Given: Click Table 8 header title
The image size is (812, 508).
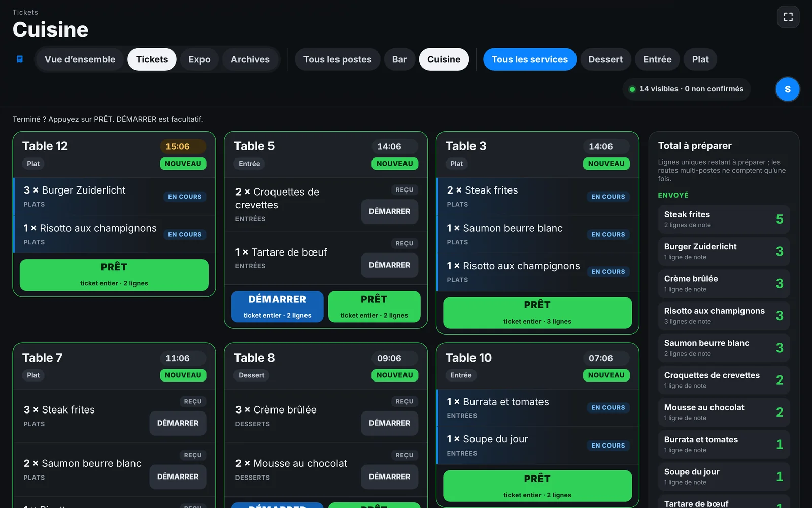Looking at the screenshot, I should click(x=254, y=358).
